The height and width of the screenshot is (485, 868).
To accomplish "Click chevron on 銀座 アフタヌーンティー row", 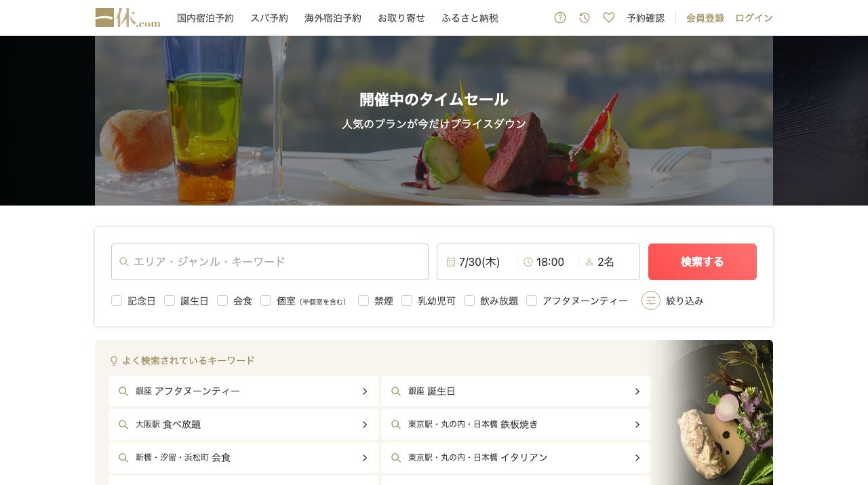I will coord(364,391).
